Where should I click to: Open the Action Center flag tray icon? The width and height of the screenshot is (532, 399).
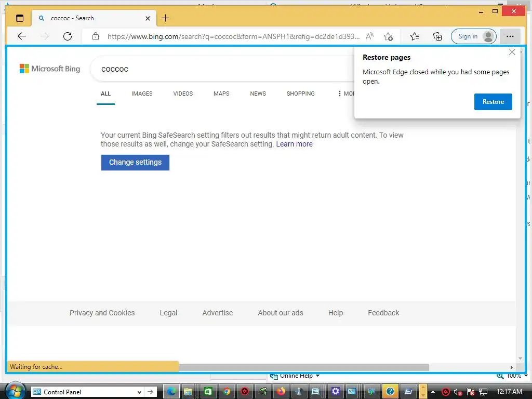click(x=470, y=392)
